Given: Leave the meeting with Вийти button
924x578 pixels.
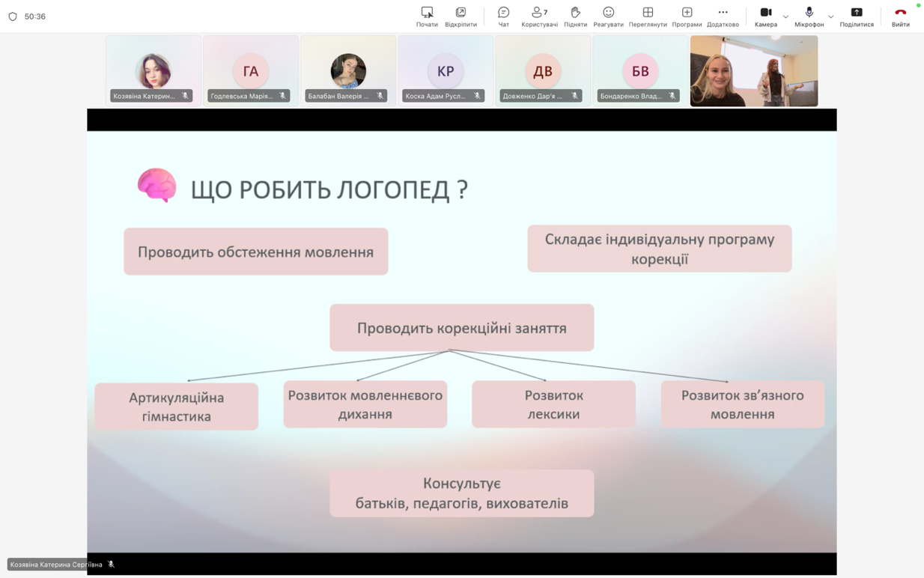Looking at the screenshot, I should coord(900,16).
